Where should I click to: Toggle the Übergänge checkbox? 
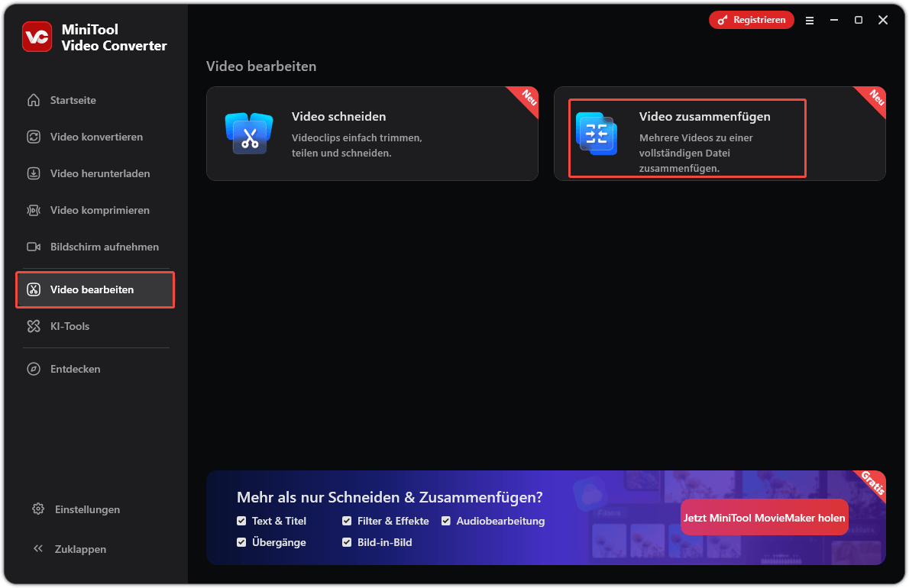pos(241,542)
